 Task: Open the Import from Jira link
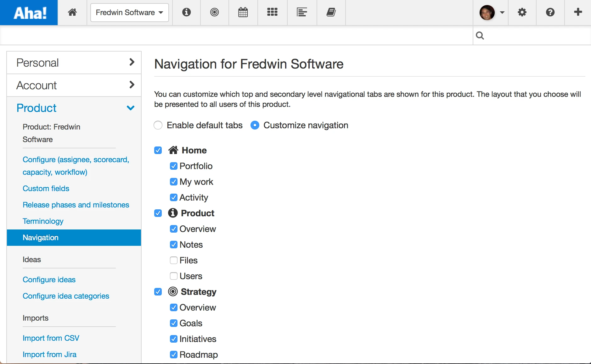point(49,355)
